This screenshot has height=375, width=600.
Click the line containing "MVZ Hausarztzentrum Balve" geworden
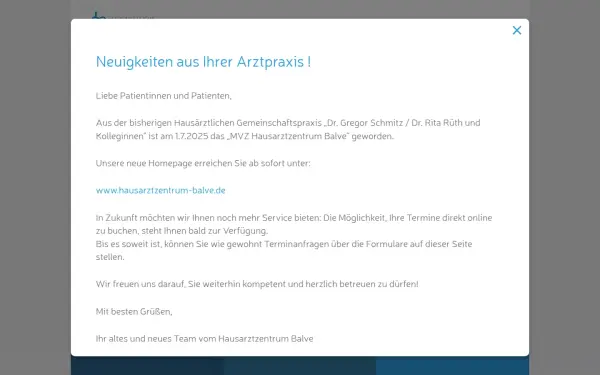tap(245, 136)
